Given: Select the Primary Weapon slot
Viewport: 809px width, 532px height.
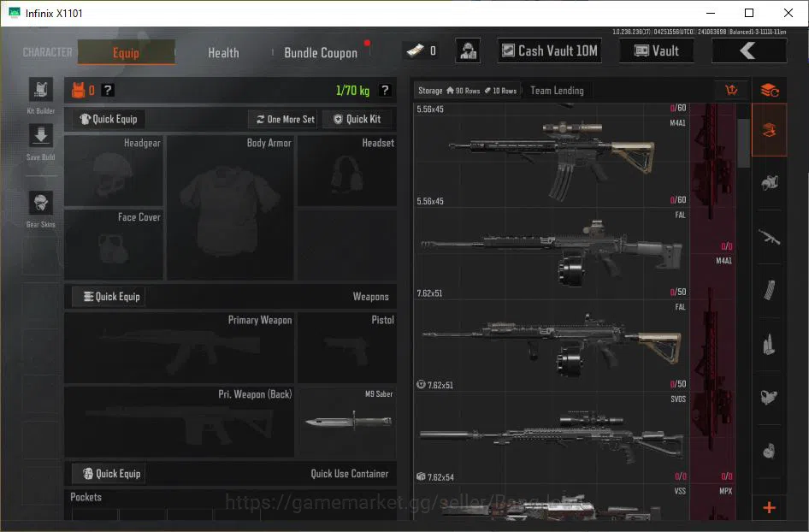Looking at the screenshot, I should pyautogui.click(x=179, y=348).
